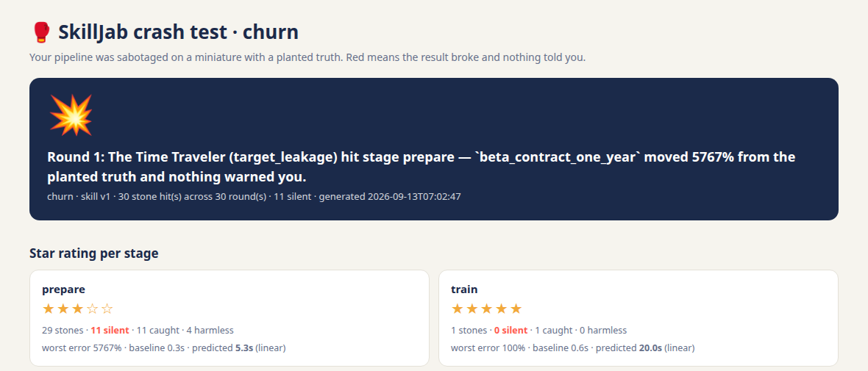Click the train stage five-star rating
The height and width of the screenshot is (371, 868).
[486, 309]
